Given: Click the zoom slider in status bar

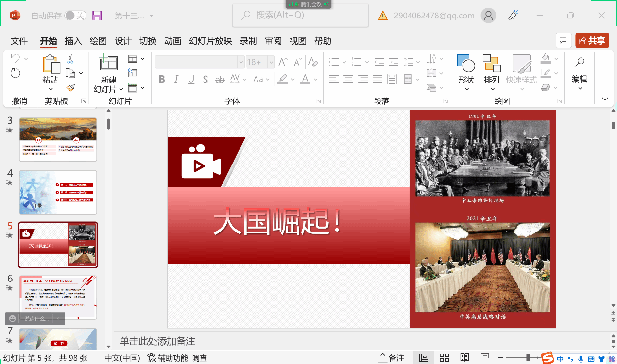Looking at the screenshot, I should click(528, 358).
